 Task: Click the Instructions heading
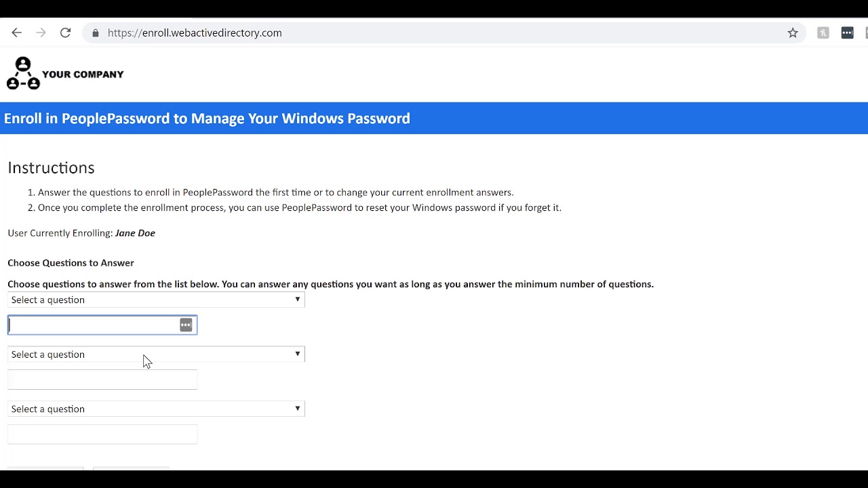(51, 167)
